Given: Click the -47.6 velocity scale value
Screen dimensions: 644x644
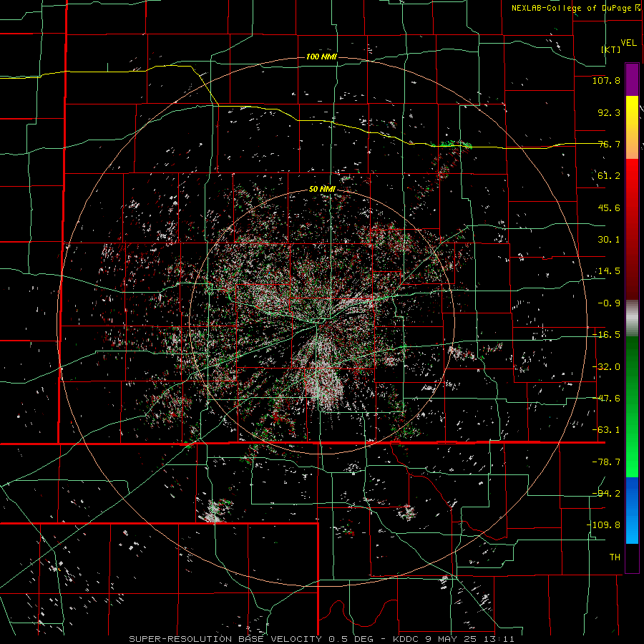Looking at the screenshot, I should [x=606, y=399].
